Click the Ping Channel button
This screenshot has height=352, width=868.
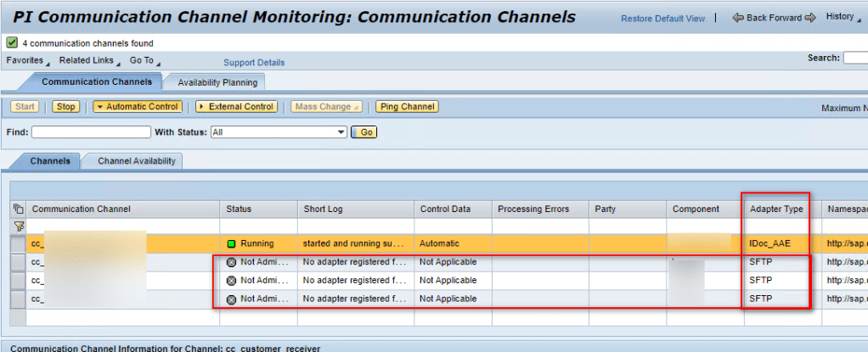tap(407, 107)
